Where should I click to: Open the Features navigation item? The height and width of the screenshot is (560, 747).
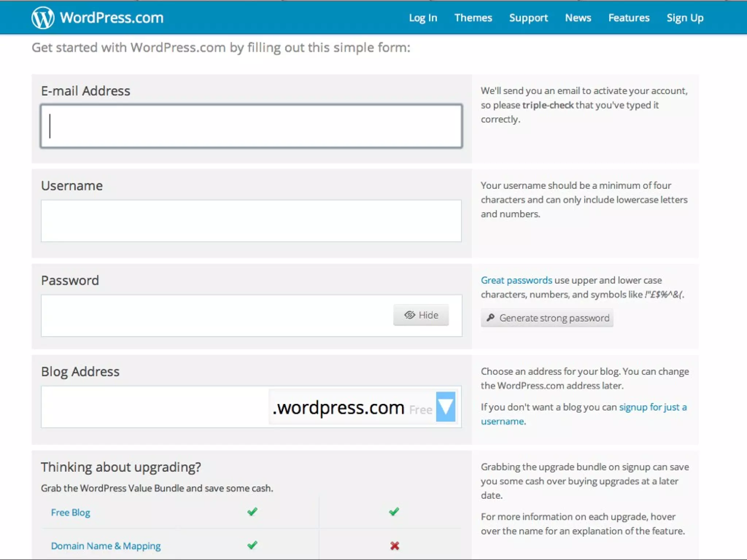[x=629, y=18]
